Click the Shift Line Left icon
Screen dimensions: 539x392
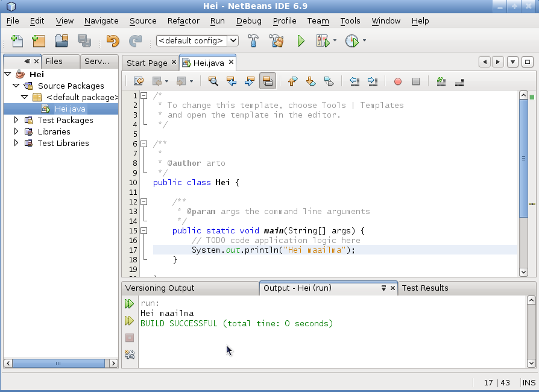(355, 81)
